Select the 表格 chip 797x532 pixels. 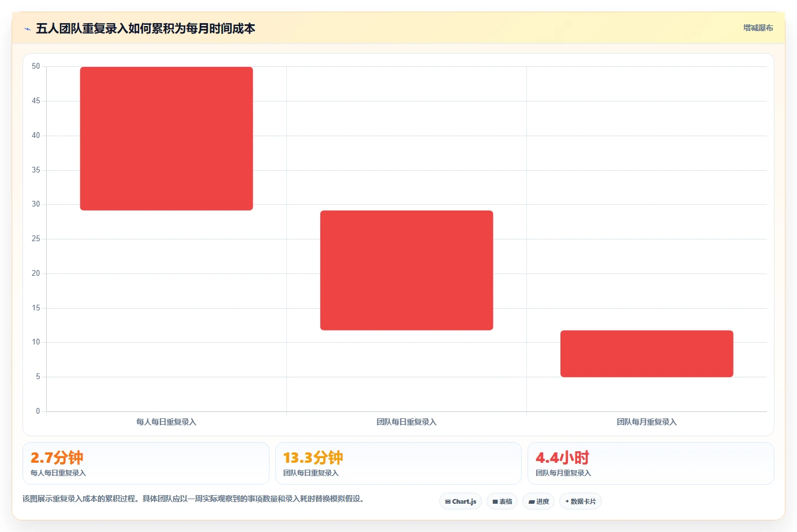click(502, 501)
